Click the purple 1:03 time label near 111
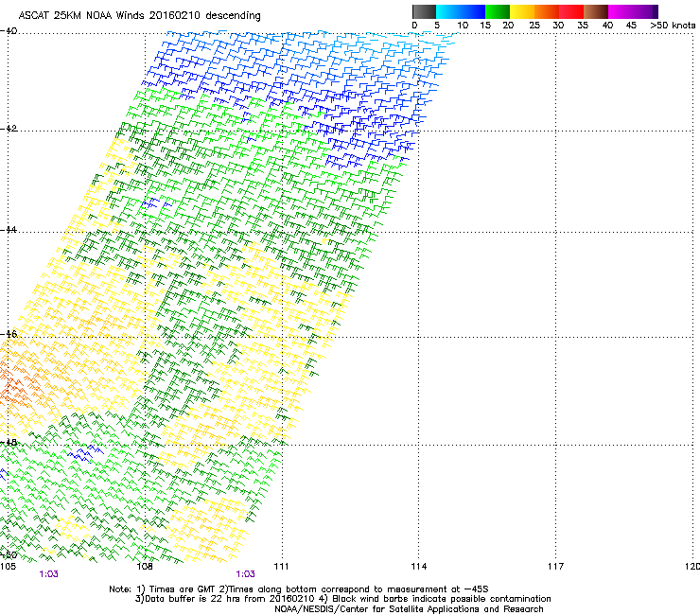 (x=246, y=574)
